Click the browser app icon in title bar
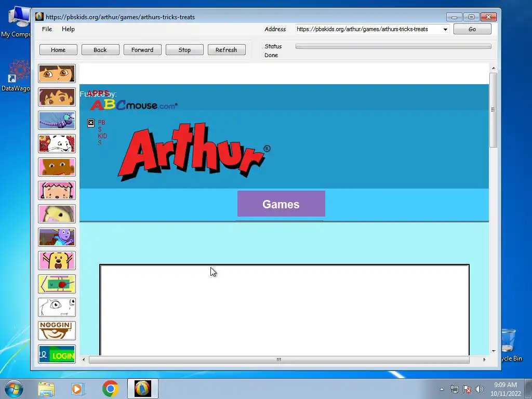Image resolution: width=532 pixels, height=399 pixels. coord(39,17)
